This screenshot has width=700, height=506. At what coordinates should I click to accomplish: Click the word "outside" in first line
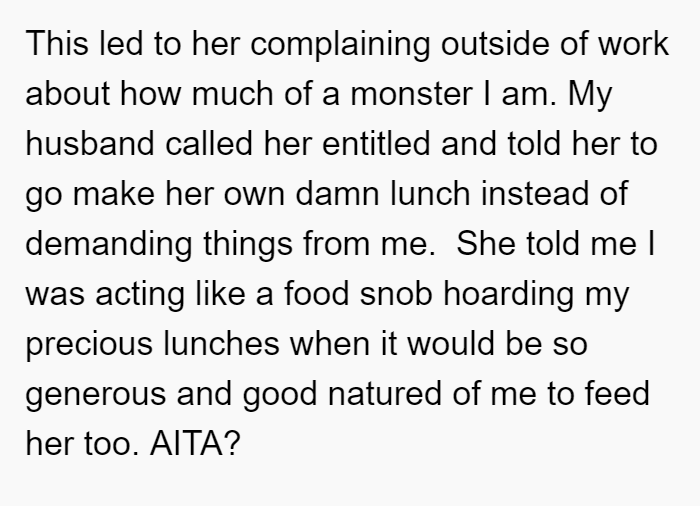(x=495, y=44)
